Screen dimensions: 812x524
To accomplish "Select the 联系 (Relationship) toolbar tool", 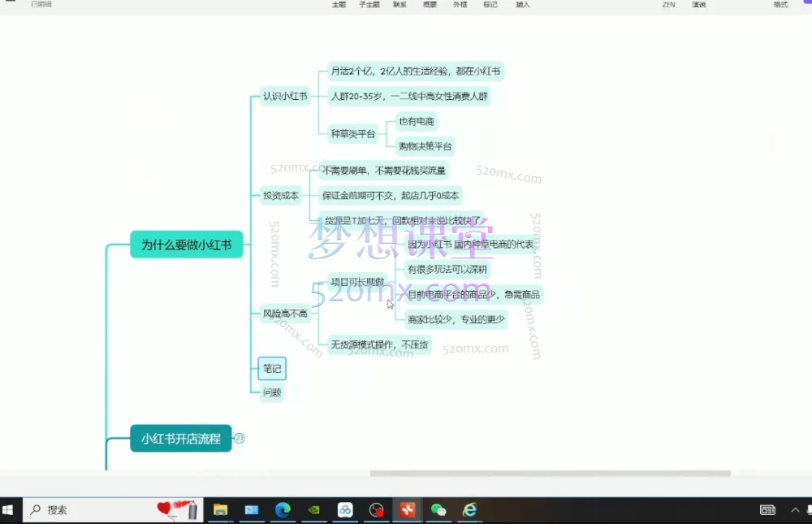I will click(400, 4).
